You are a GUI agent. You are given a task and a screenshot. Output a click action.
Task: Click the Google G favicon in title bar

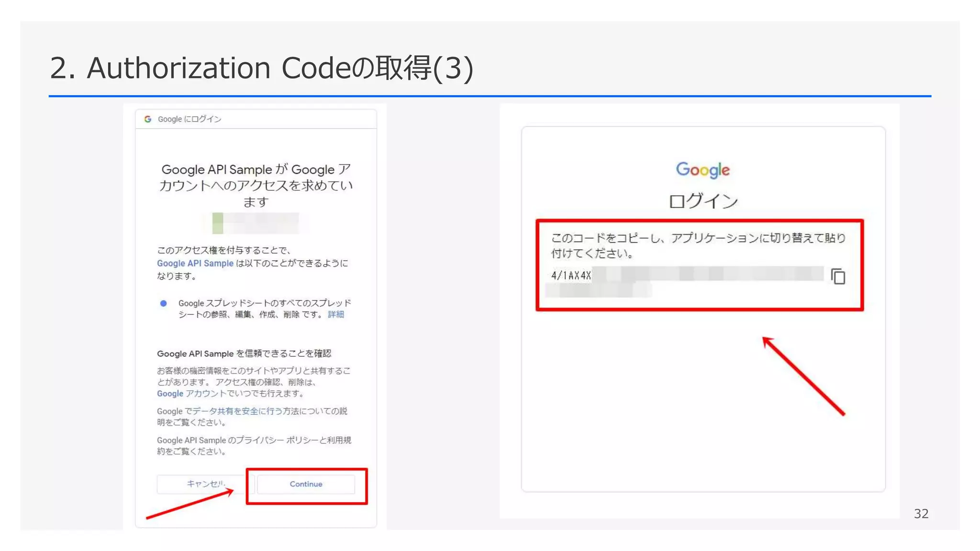point(148,119)
